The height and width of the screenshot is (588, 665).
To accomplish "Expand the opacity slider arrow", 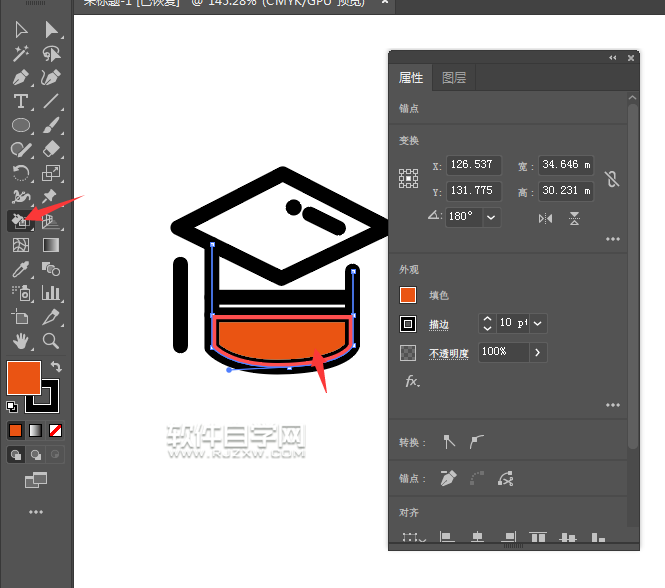I will [538, 352].
